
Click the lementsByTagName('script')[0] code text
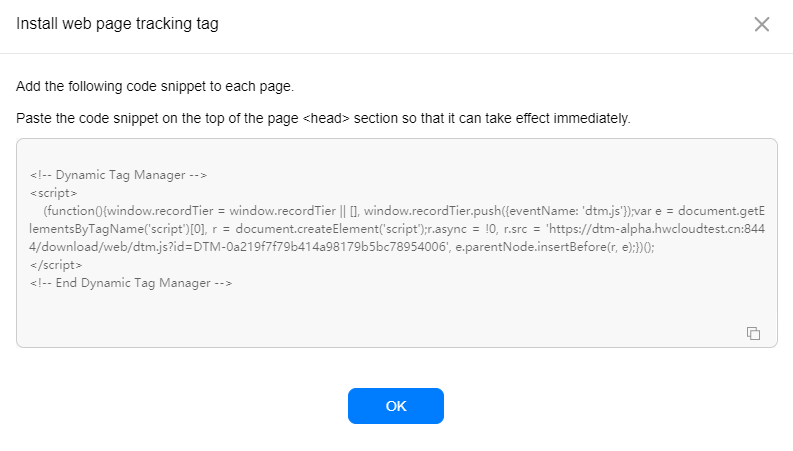tap(117, 229)
